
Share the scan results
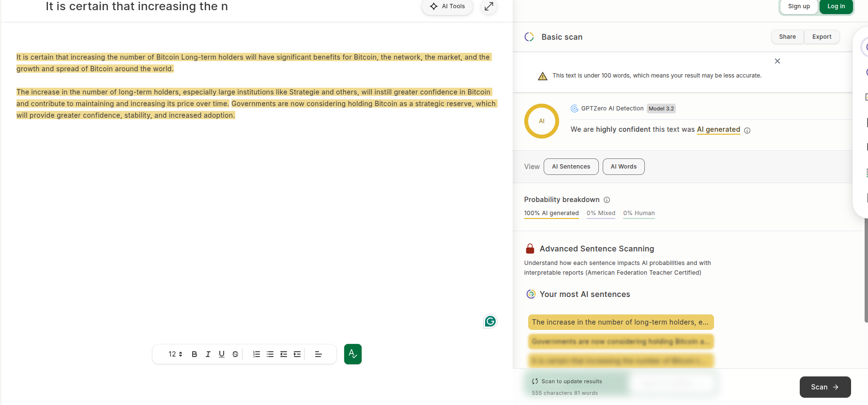click(x=787, y=37)
